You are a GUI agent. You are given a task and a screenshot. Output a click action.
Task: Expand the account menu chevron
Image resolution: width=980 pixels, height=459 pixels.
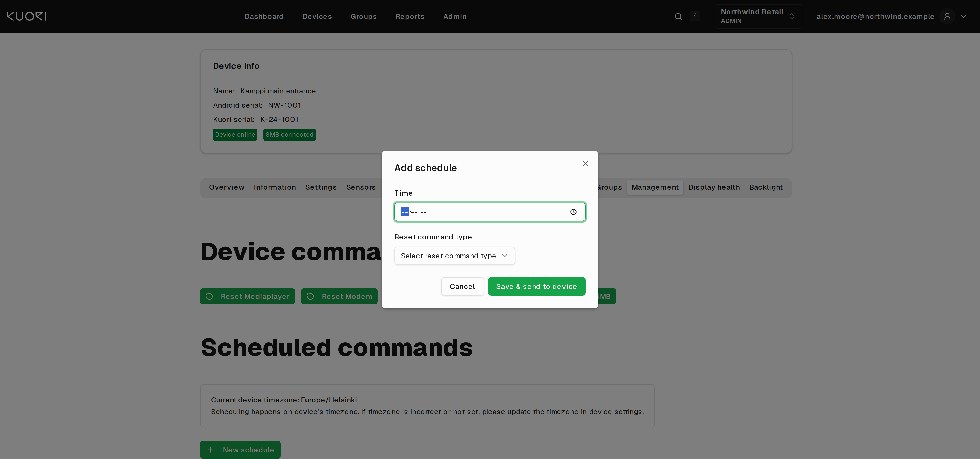tap(964, 16)
